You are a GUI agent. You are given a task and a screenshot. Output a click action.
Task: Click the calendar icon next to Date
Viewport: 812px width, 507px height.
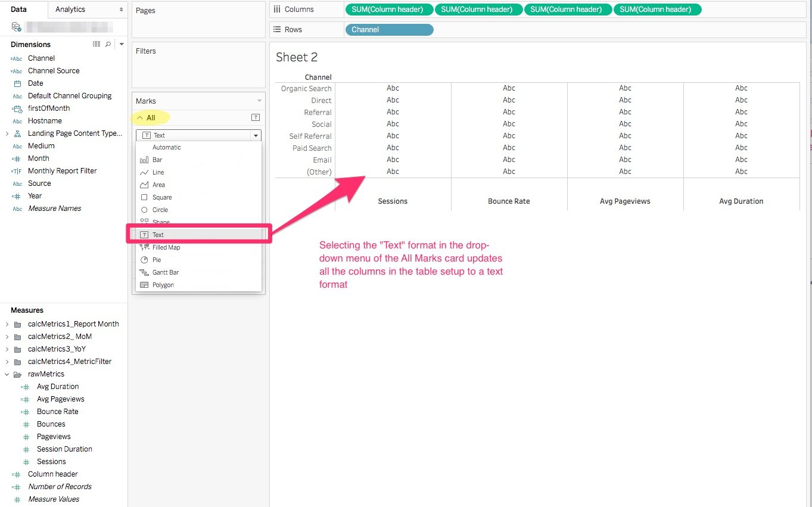click(x=17, y=83)
